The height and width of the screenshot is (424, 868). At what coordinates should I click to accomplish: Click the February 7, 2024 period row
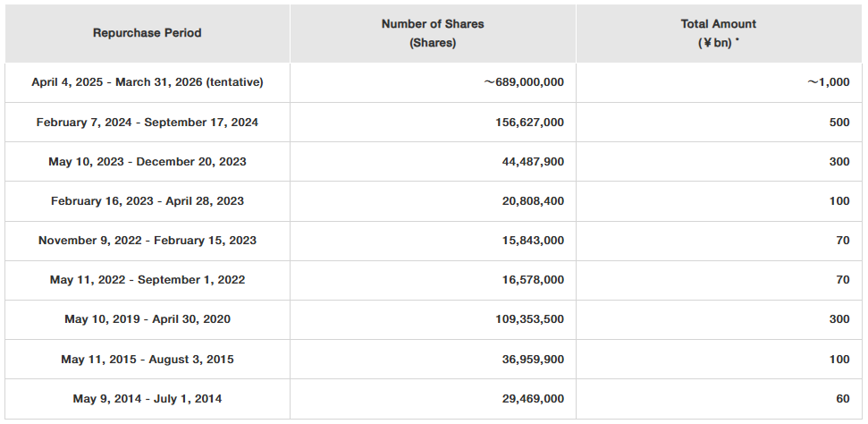coord(147,123)
